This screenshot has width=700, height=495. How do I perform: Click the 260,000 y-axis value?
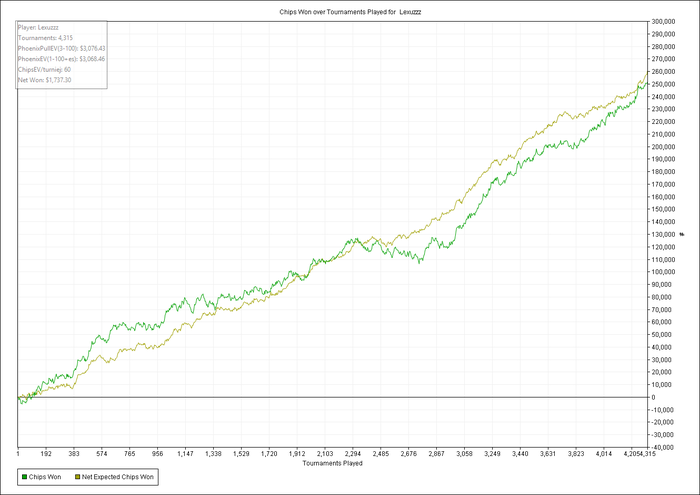click(663, 71)
